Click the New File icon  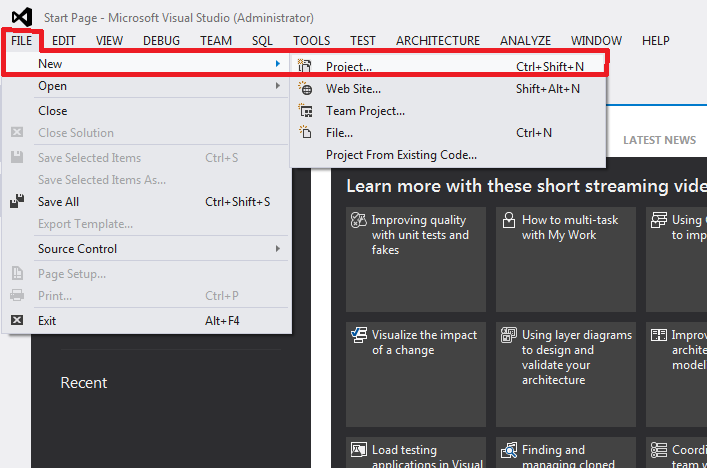click(306, 133)
